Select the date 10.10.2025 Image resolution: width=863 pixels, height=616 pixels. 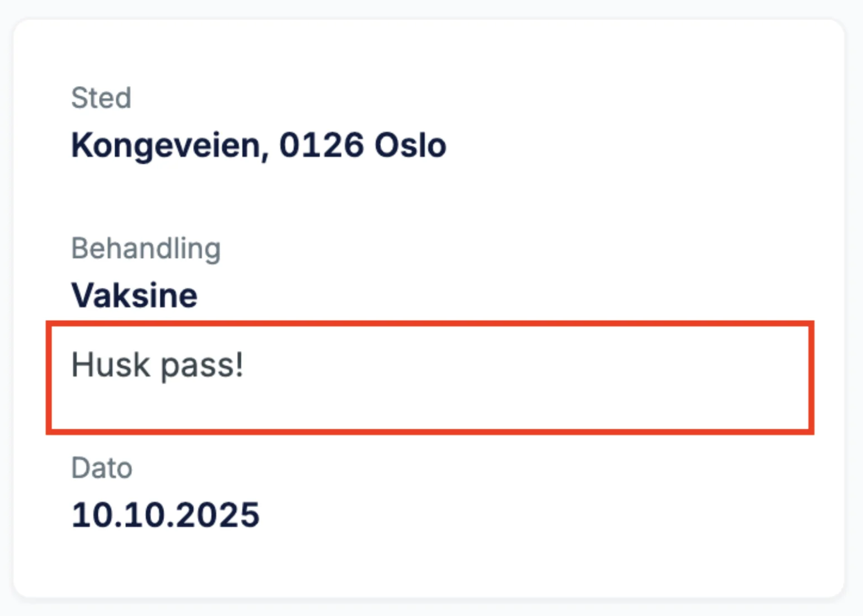tap(165, 515)
